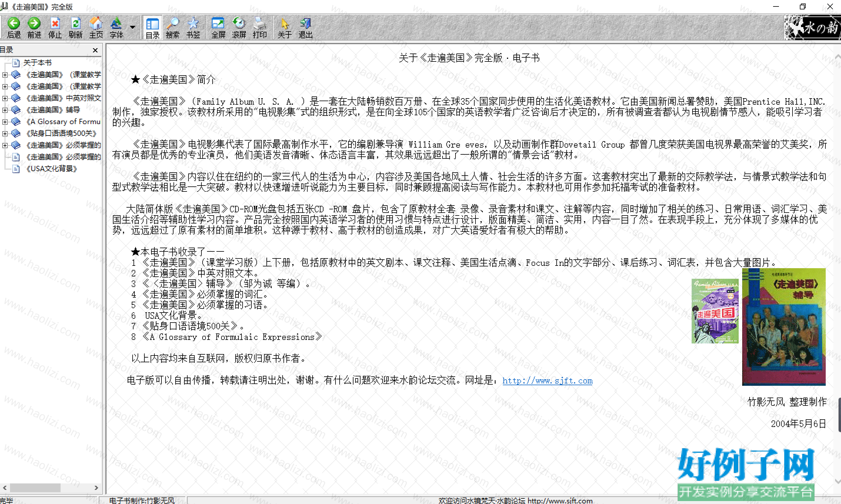Click the 刷新 (Refresh) toolbar icon
Image resolution: width=841 pixels, height=504 pixels.
[x=75, y=28]
